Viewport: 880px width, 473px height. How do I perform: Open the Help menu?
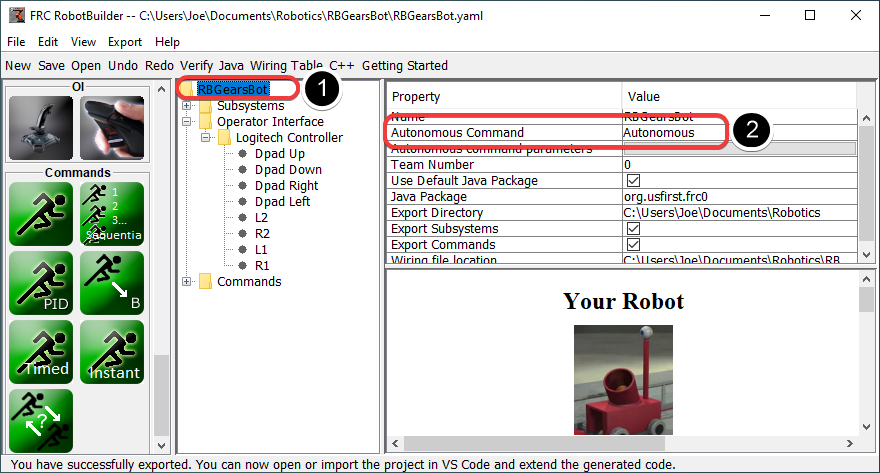point(167,42)
